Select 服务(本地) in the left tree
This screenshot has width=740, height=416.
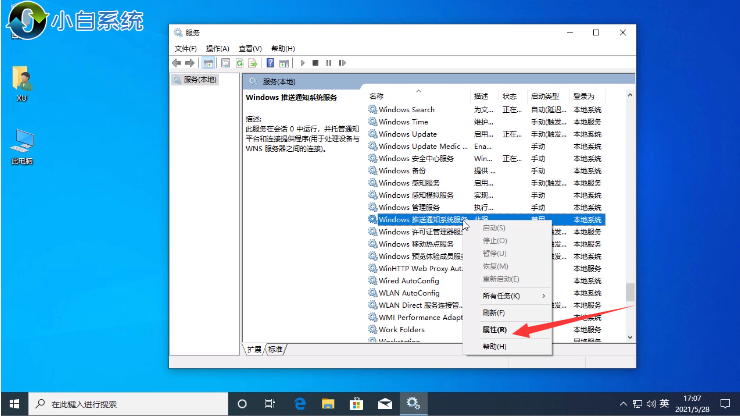pos(199,79)
